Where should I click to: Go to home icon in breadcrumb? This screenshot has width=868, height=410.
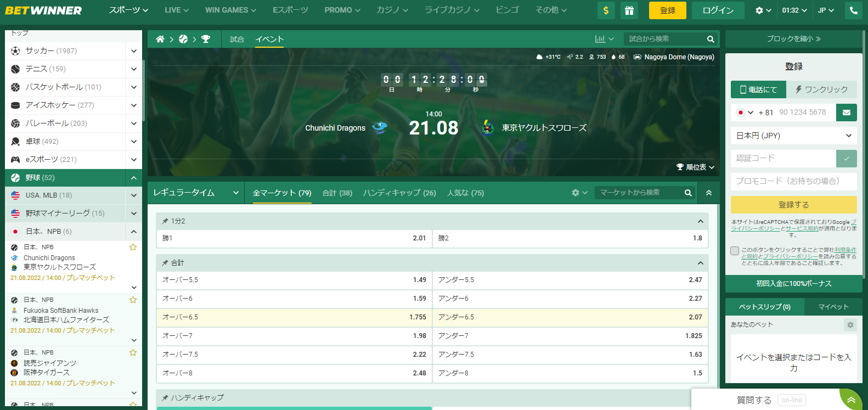tap(160, 39)
